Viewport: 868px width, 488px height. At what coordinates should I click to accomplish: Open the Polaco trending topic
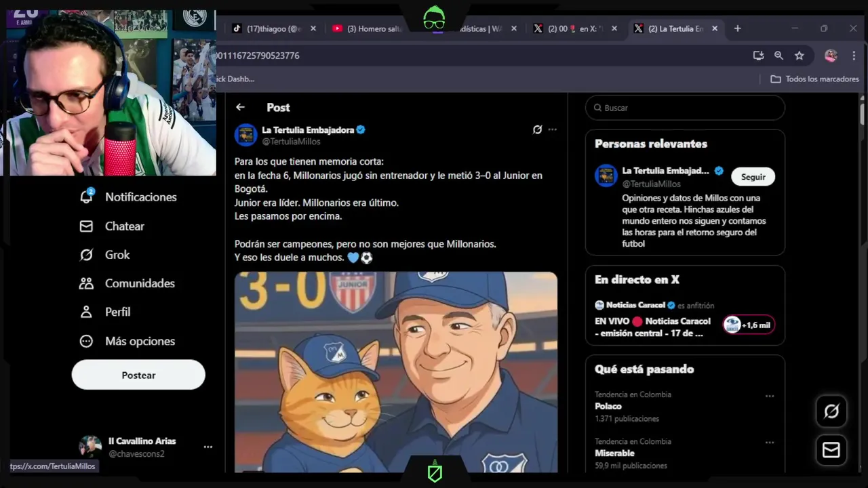click(608, 406)
